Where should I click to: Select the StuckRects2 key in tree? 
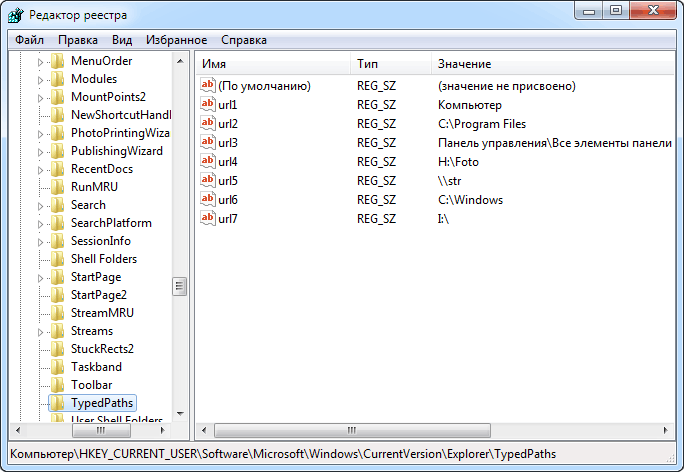point(102,349)
